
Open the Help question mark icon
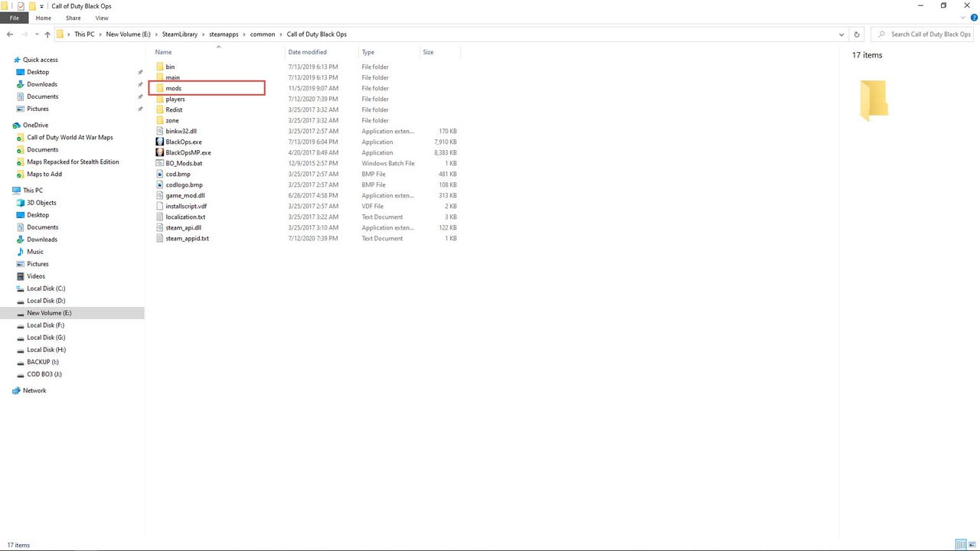click(x=972, y=18)
